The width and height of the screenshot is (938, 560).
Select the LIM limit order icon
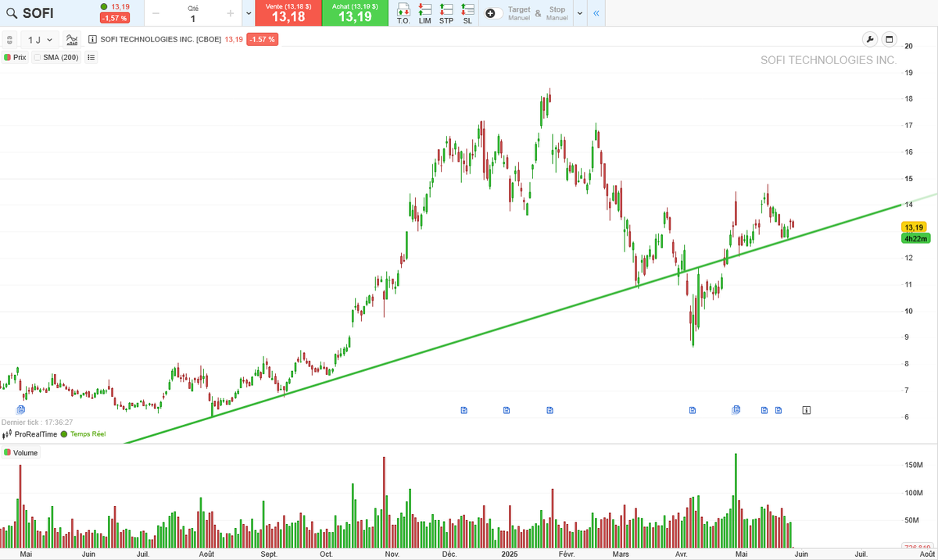click(x=425, y=13)
